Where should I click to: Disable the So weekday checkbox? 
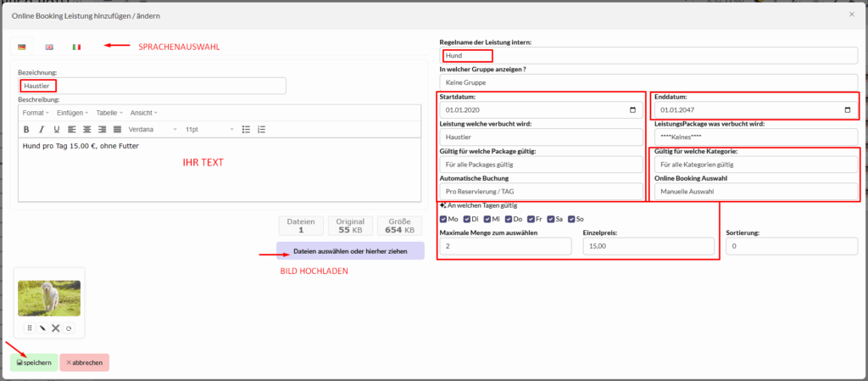(572, 219)
